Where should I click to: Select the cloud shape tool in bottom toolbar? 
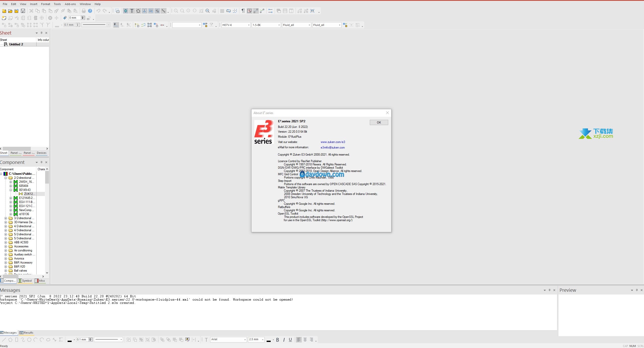coord(48,340)
